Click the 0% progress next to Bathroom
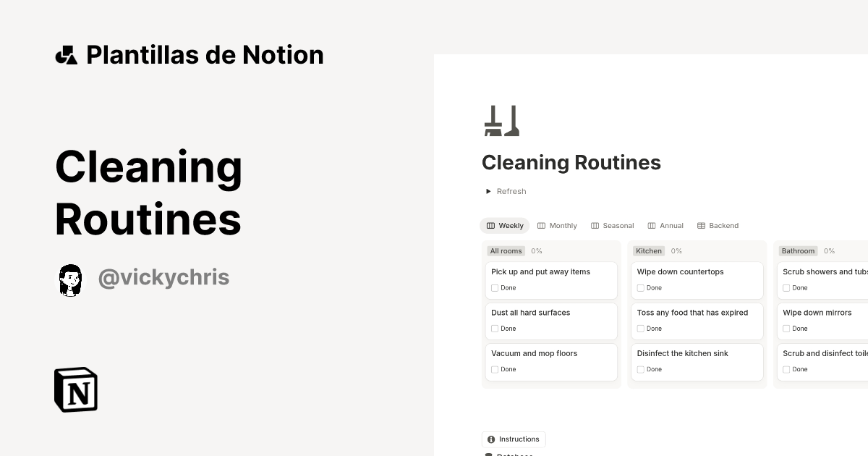 pos(829,250)
